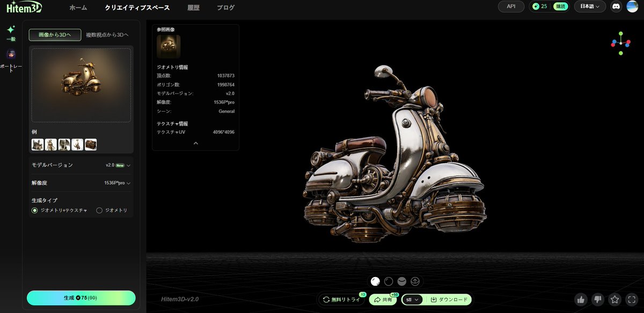The image size is (644, 313).
Task: Click the thumbs-up icon near the bottom right
Action: coord(581,300)
